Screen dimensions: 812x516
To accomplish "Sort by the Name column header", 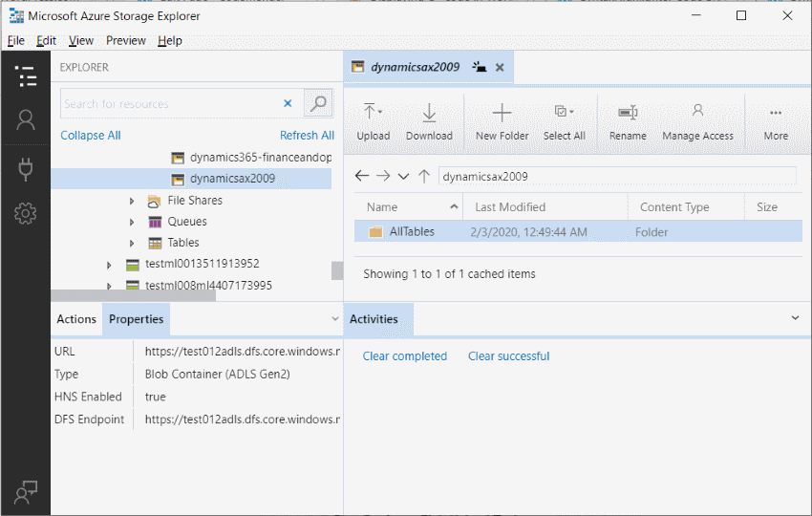I will (409, 207).
